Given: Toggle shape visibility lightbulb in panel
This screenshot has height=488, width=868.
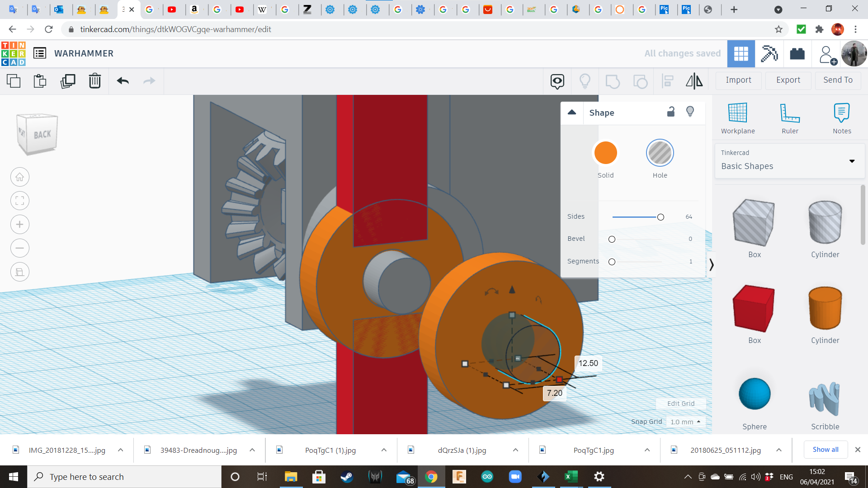Looking at the screenshot, I should tap(690, 112).
